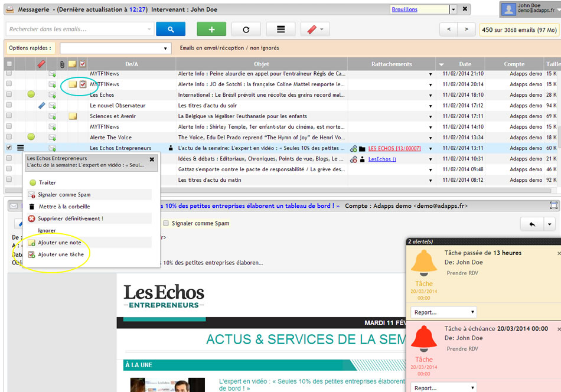The image size is (561, 392).
Task: Open dropdown arrow next to red pen button
Action: click(322, 30)
